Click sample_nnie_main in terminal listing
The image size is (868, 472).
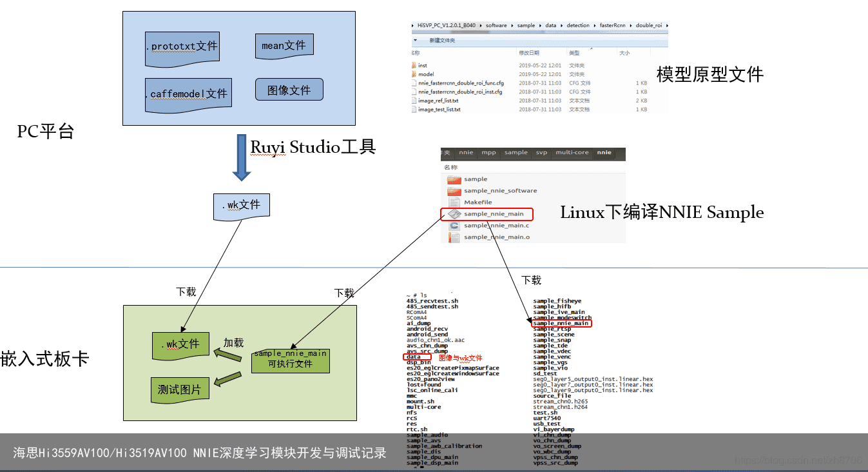point(562,323)
